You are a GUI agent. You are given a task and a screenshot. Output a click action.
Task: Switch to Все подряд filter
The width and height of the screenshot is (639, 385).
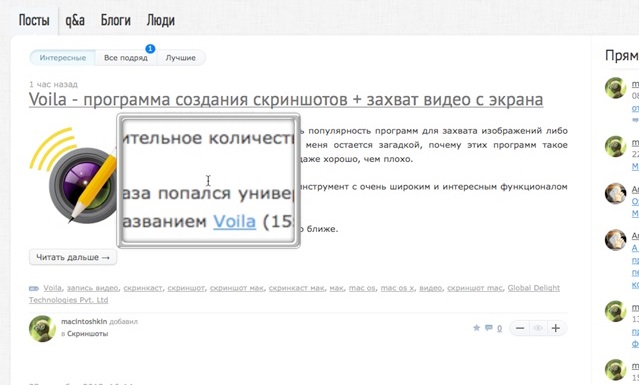coord(126,58)
